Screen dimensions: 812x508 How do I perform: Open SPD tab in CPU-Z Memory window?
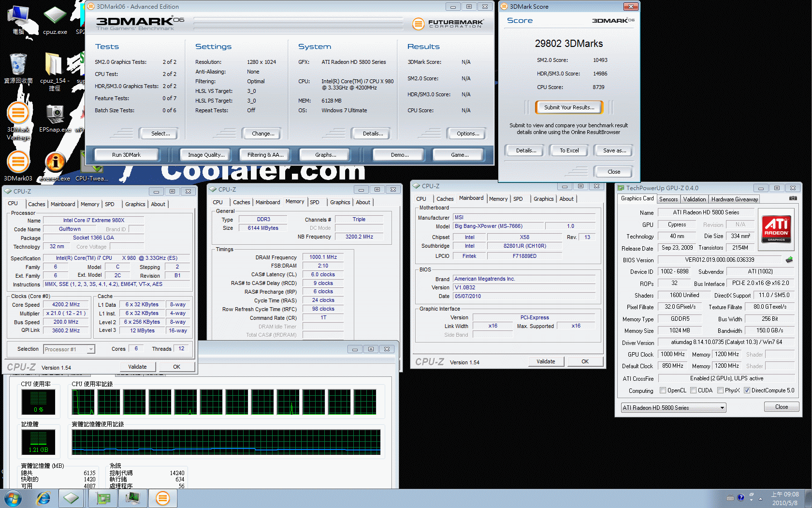[x=315, y=202]
